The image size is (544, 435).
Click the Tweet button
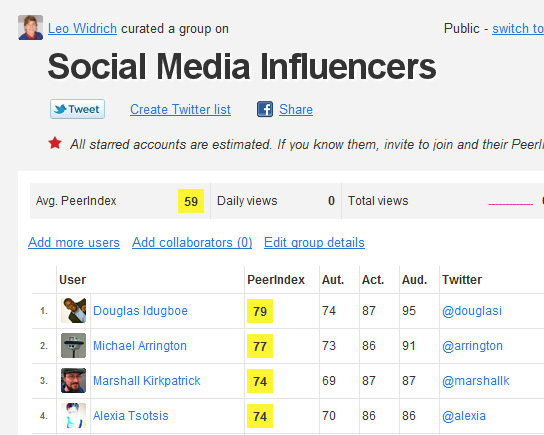(77, 109)
